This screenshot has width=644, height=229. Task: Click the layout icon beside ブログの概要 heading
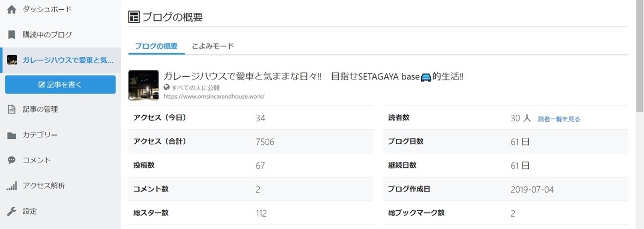coord(134,17)
